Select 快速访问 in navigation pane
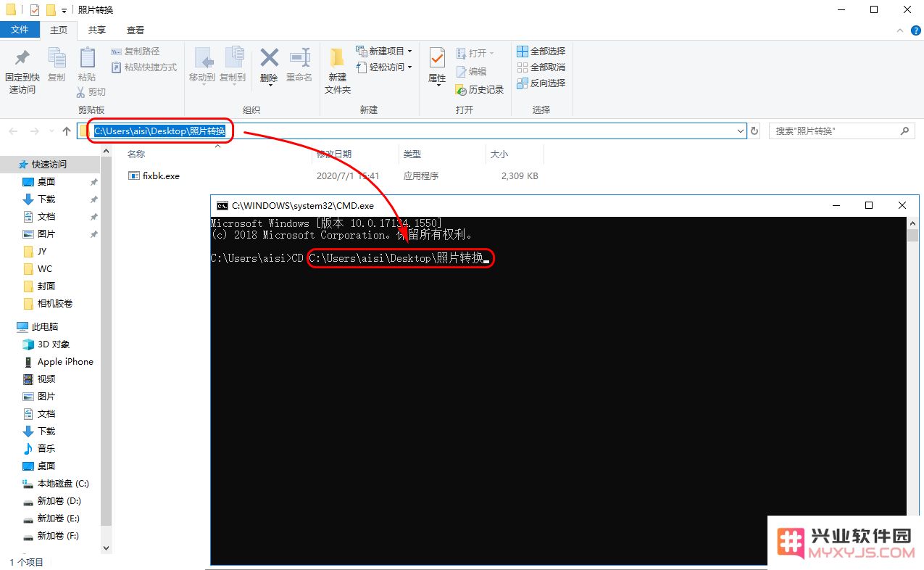Viewport: 924px width, 570px height. click(49, 165)
